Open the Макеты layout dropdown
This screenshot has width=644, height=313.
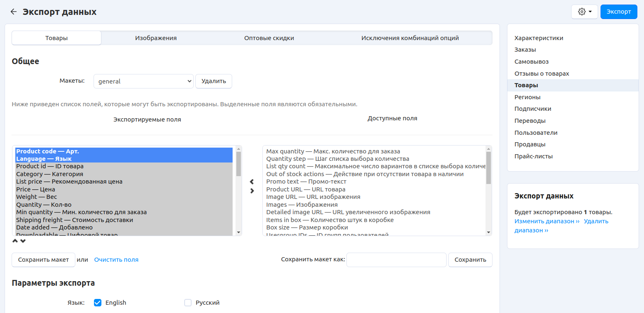pos(143,81)
